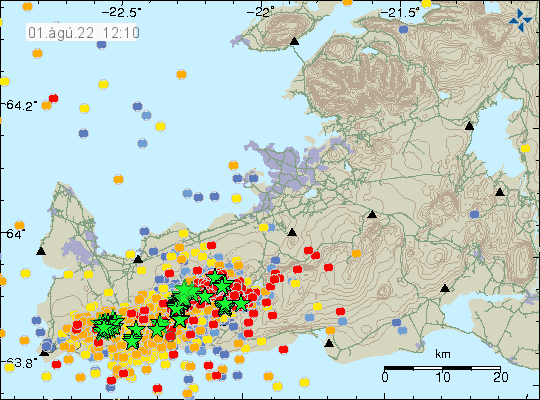The height and width of the screenshot is (400, 540).
Task: Click the station triangle west of the large lake
Action: tap(469, 126)
